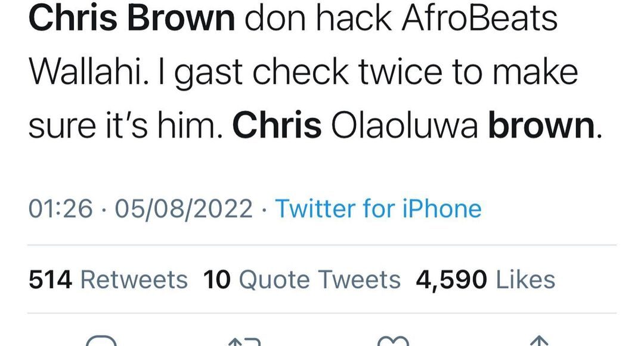Tap the reply speech bubble icon
This screenshot has width=644, height=346.
(x=101, y=341)
